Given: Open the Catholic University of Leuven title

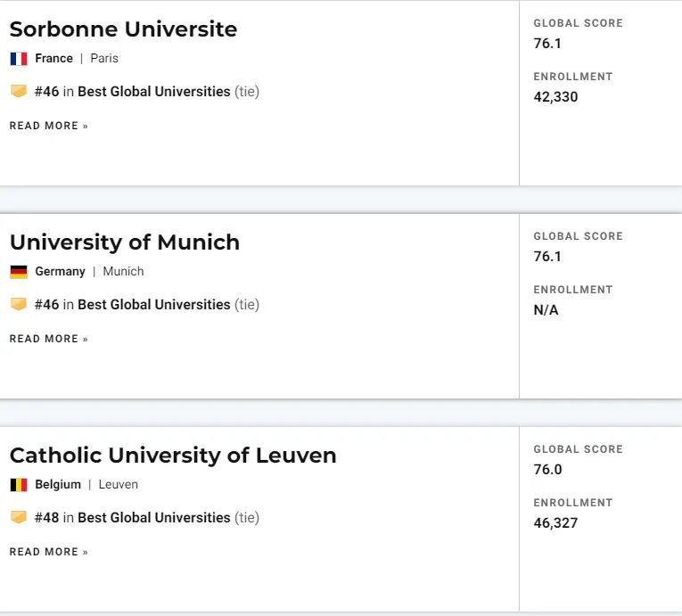Looking at the screenshot, I should [173, 456].
